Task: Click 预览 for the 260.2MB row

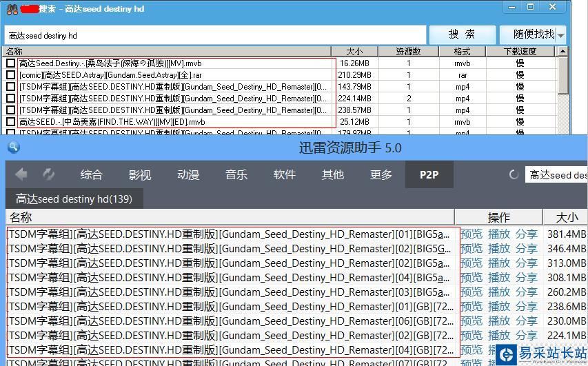Action: [x=472, y=292]
